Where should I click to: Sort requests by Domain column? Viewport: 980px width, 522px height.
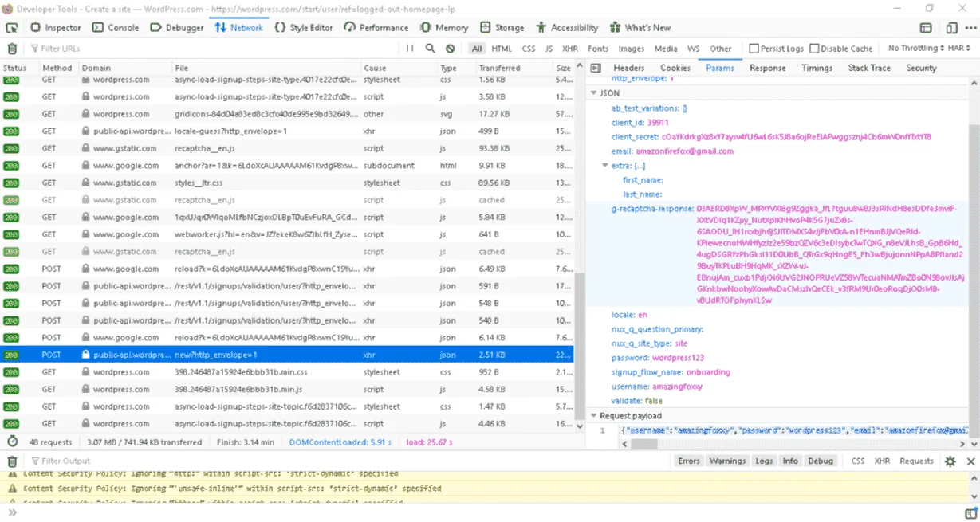click(124, 68)
